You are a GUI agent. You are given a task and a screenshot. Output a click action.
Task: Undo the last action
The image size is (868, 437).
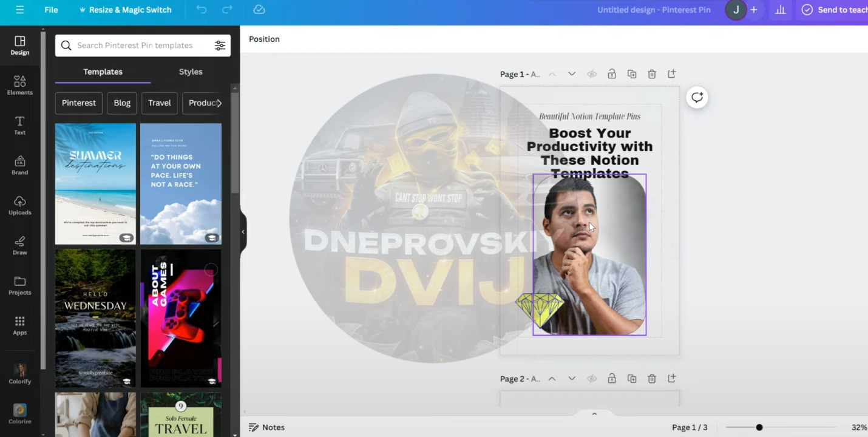click(x=202, y=10)
